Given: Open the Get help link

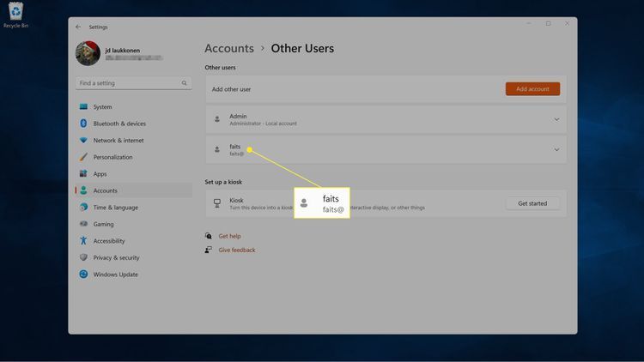Looking at the screenshot, I should 229,236.
